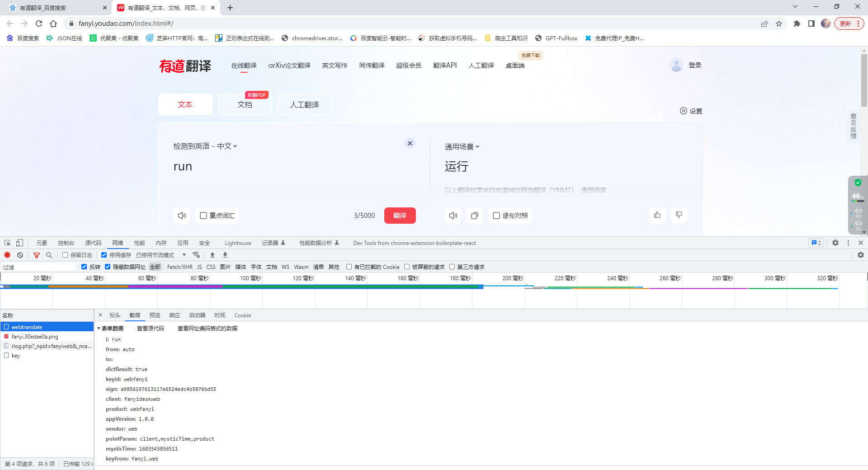Open the 响应 request tab
This screenshot has height=470, width=868.
(x=175, y=315)
